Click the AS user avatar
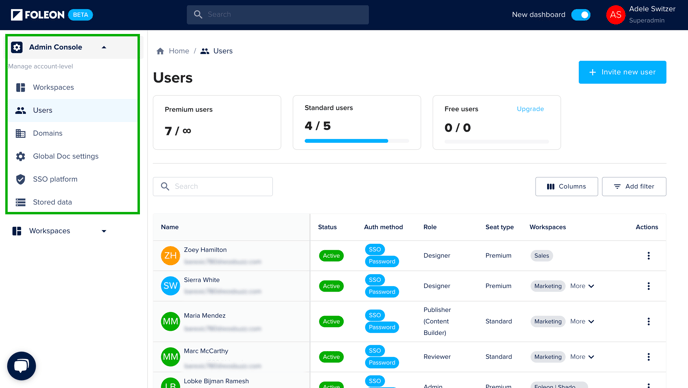This screenshot has height=388, width=688. click(616, 15)
